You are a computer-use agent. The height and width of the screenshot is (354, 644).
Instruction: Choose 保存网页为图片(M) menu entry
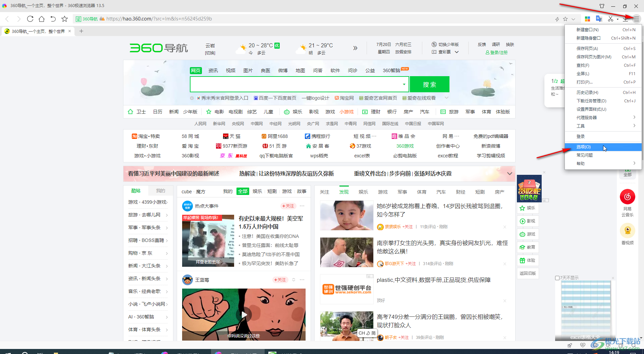pos(603,57)
